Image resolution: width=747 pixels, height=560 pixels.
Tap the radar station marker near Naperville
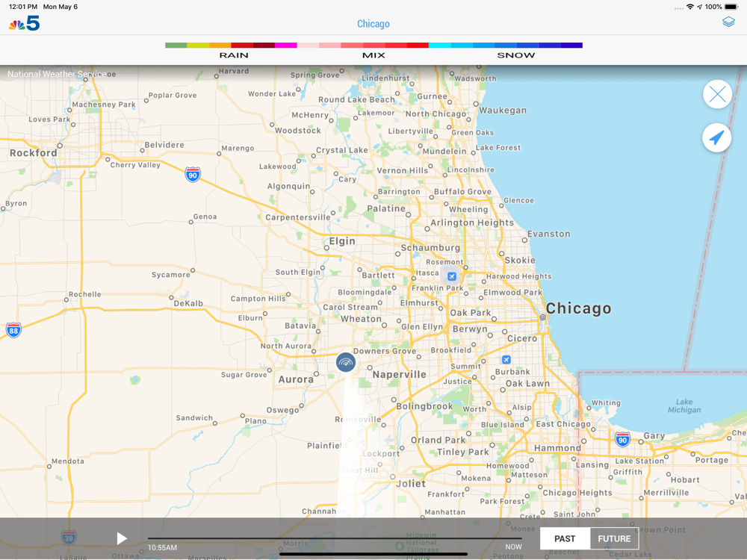(x=345, y=363)
